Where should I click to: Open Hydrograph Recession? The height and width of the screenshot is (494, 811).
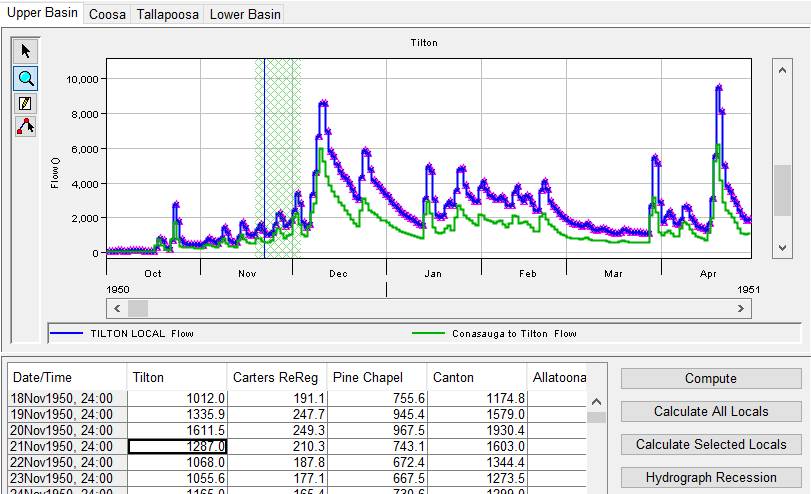click(x=710, y=477)
